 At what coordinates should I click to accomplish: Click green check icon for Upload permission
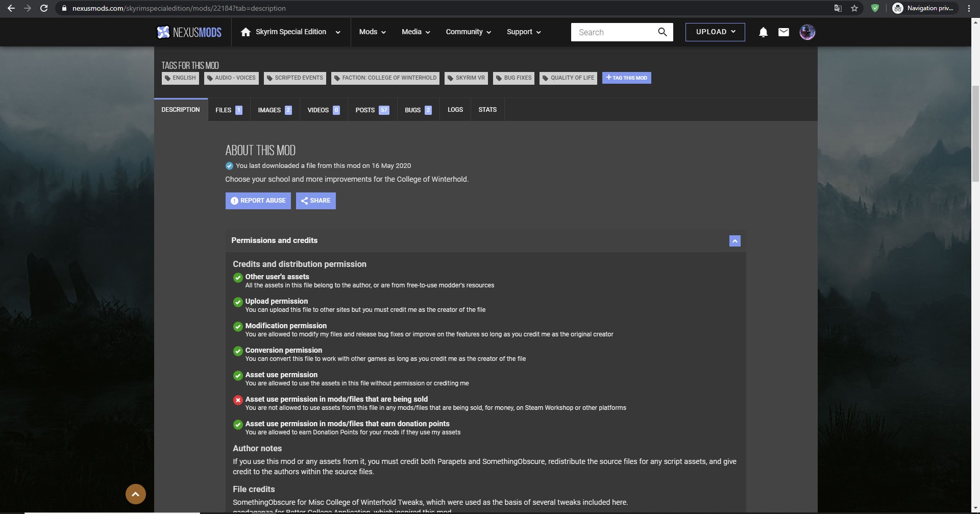click(x=238, y=302)
